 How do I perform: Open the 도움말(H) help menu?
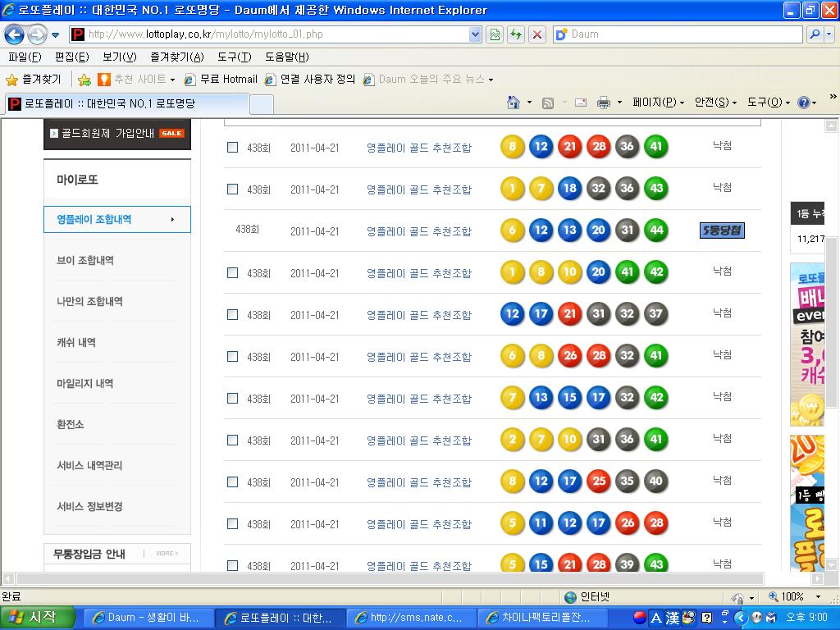(x=286, y=57)
